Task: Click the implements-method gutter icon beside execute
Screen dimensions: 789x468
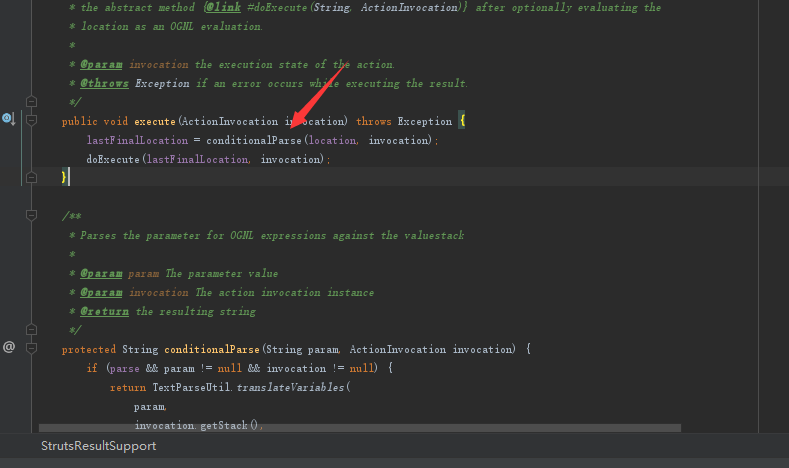Action: (9, 119)
